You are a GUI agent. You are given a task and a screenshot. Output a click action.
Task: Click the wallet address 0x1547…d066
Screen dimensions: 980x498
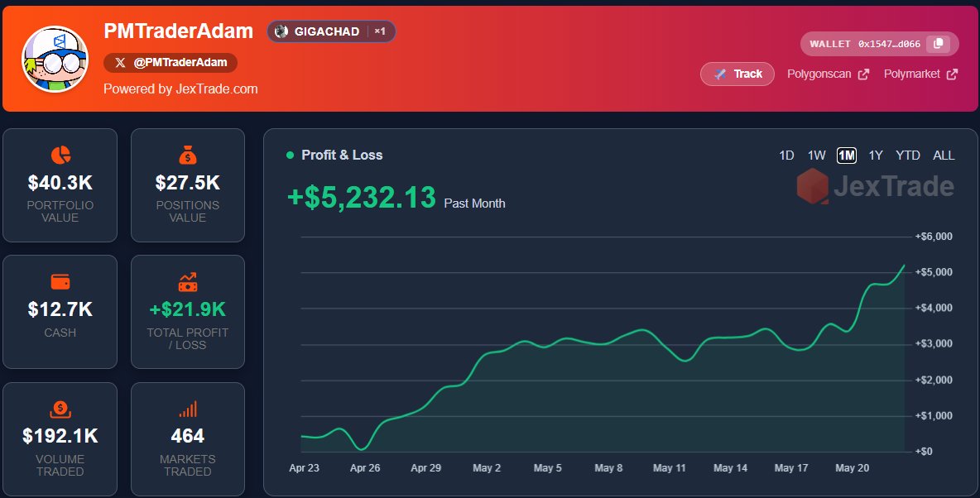coord(889,44)
